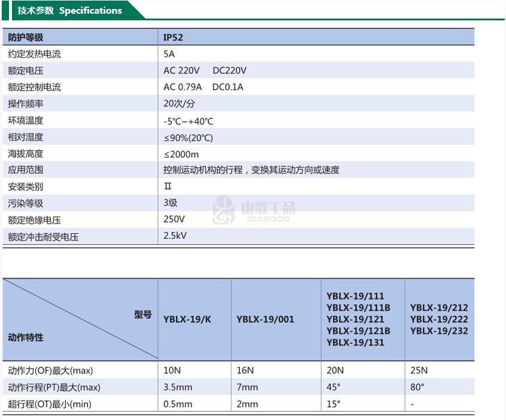The width and height of the screenshot is (506, 420).
Task: Click the 16N force value
Action: point(246,370)
